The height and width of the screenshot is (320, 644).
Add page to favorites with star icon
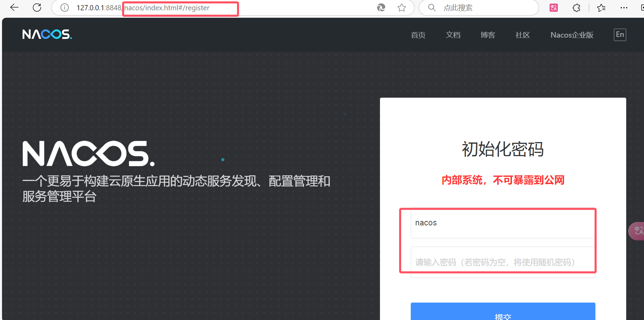click(x=402, y=8)
